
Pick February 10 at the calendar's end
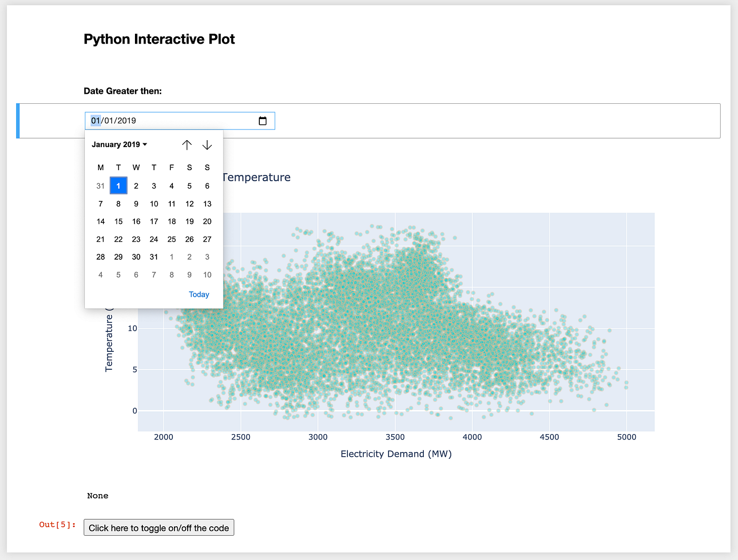[207, 274]
